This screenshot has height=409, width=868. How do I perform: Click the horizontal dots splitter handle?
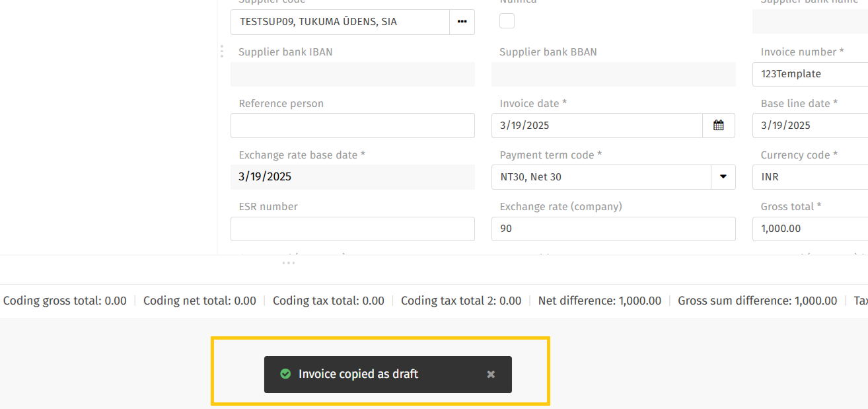click(289, 263)
